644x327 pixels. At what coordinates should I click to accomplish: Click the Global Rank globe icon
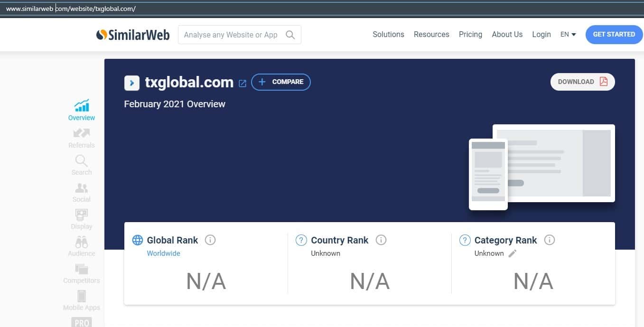pos(138,240)
